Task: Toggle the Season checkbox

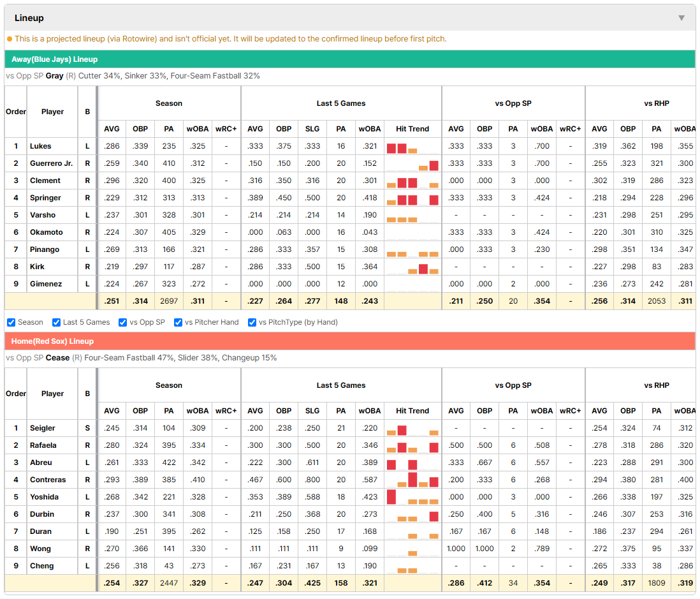Action: (11, 323)
